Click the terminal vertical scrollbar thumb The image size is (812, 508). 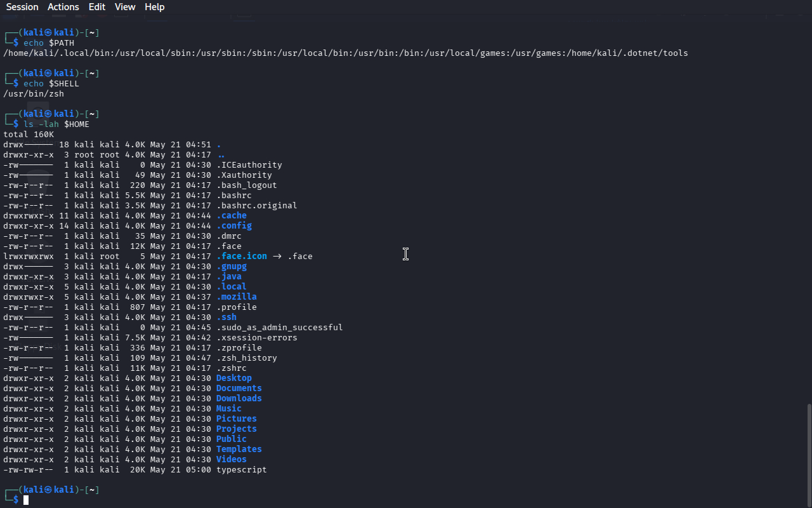click(x=809, y=454)
